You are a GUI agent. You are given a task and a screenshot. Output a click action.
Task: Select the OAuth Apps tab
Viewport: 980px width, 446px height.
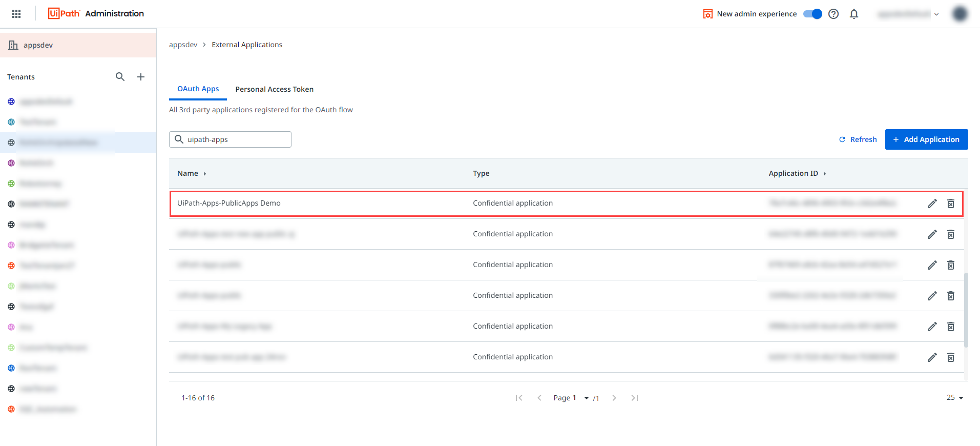click(198, 89)
